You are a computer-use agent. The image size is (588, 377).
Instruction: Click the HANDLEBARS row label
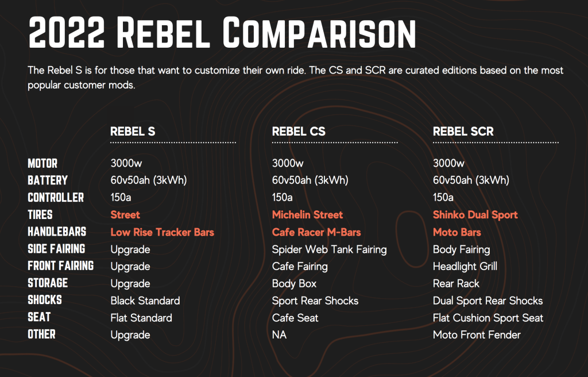coord(57,232)
